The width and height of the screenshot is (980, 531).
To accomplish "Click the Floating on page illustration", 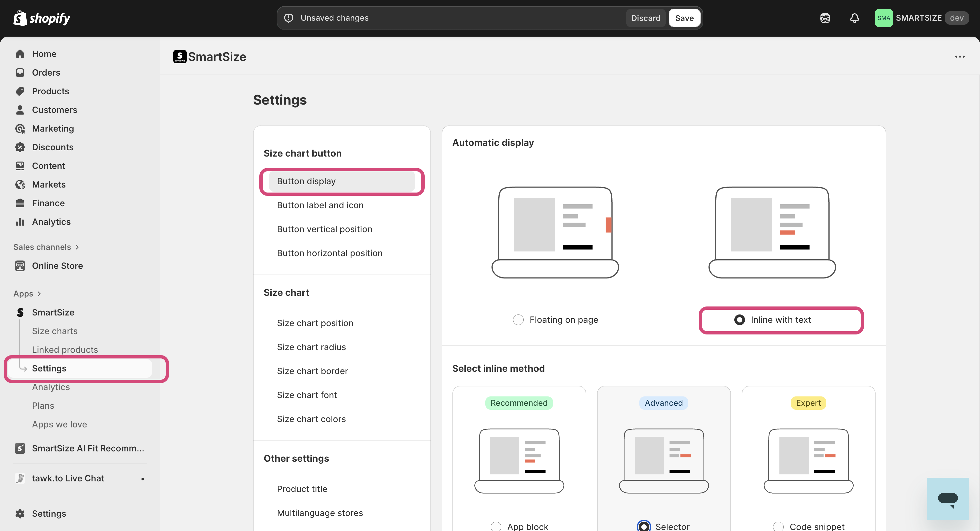I will point(555,232).
